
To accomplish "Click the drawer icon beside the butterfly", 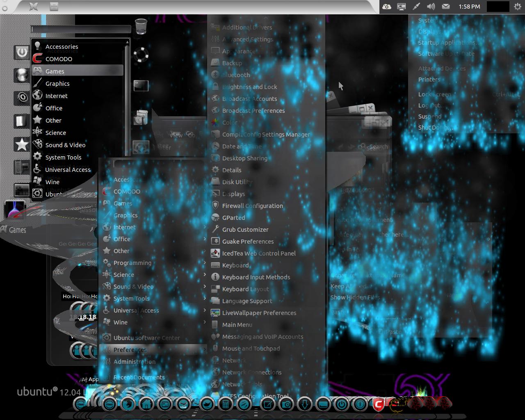I will click(54, 7).
